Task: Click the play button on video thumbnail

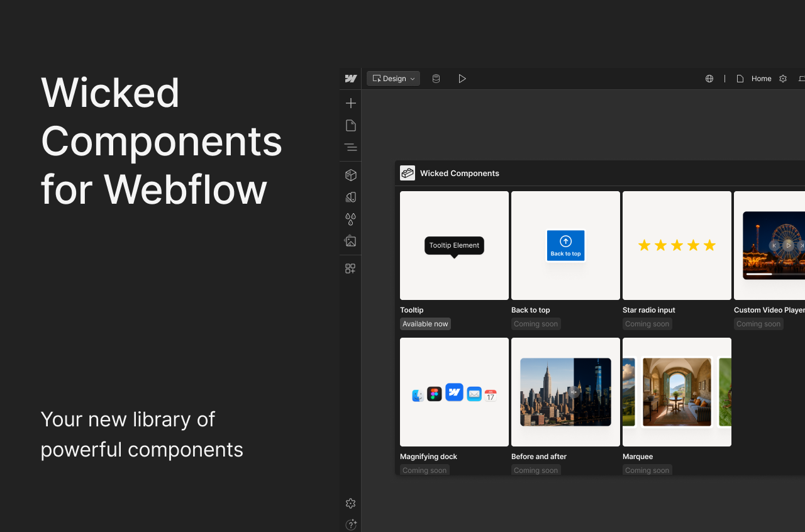Action: (x=788, y=245)
